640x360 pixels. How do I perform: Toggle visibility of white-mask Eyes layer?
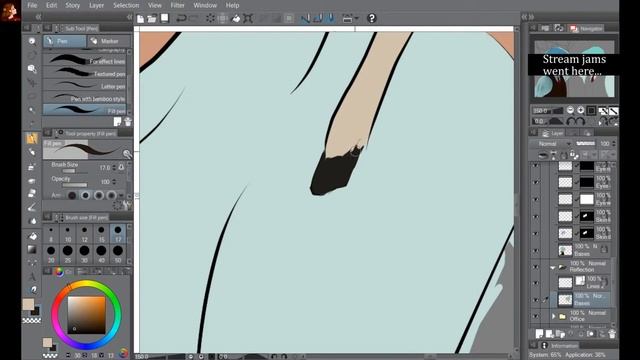536,199
